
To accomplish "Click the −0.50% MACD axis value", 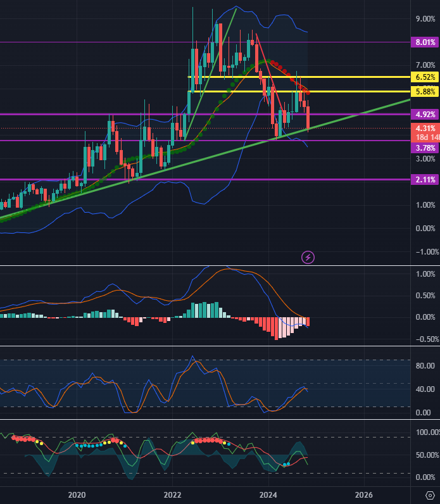I will click(427, 339).
